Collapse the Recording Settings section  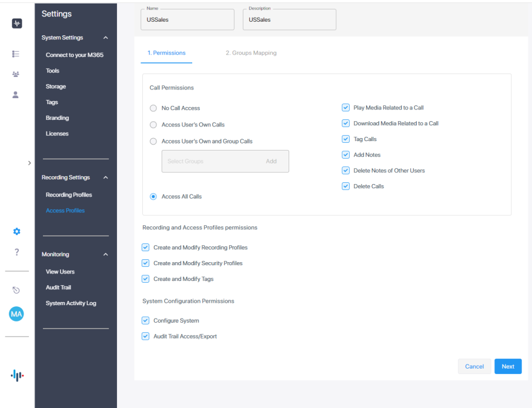pos(106,178)
